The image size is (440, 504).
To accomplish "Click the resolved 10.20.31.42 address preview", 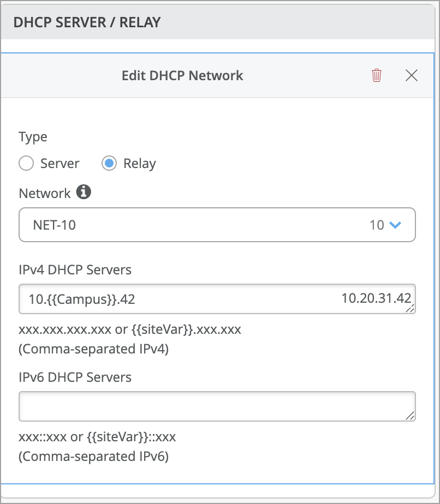I will (x=376, y=298).
